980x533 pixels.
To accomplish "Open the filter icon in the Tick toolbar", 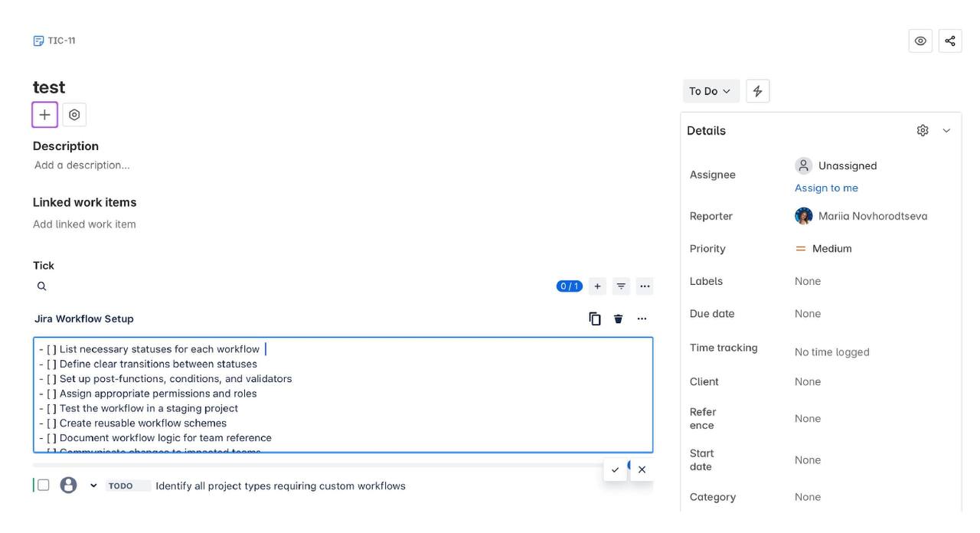I will point(621,286).
